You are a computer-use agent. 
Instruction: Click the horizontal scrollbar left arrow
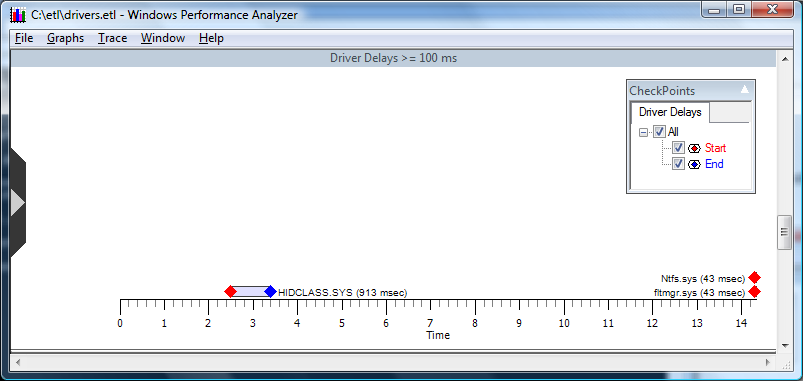tap(17, 362)
